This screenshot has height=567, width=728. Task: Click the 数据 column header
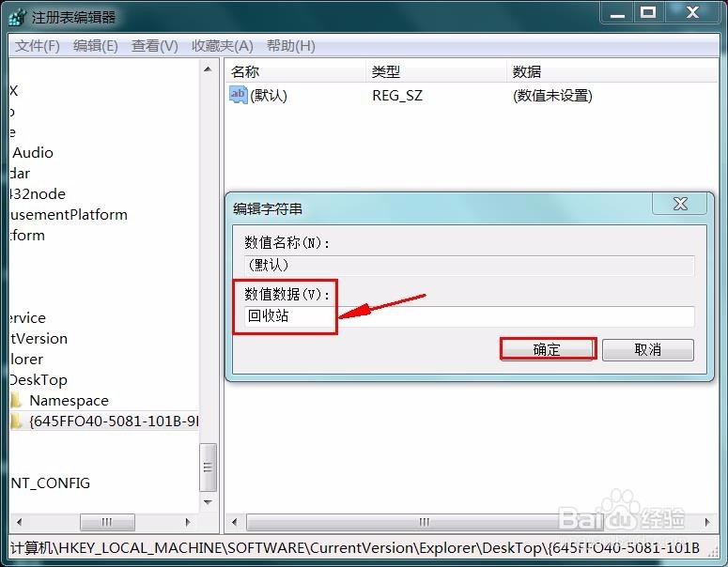coord(612,72)
